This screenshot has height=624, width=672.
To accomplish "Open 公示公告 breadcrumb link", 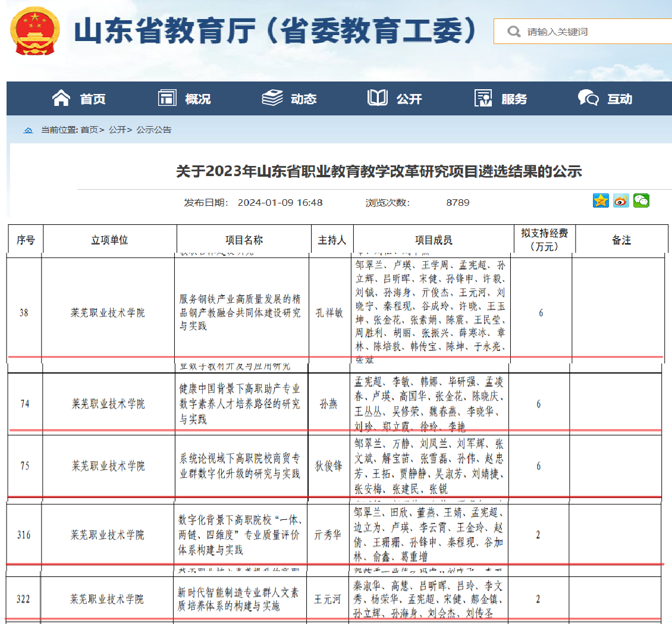I will point(153,130).
